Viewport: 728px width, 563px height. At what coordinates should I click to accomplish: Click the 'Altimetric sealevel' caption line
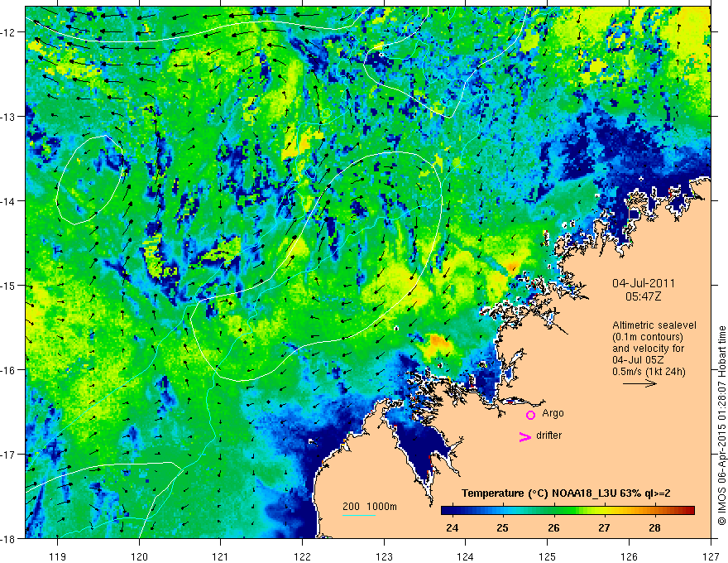[654, 325]
